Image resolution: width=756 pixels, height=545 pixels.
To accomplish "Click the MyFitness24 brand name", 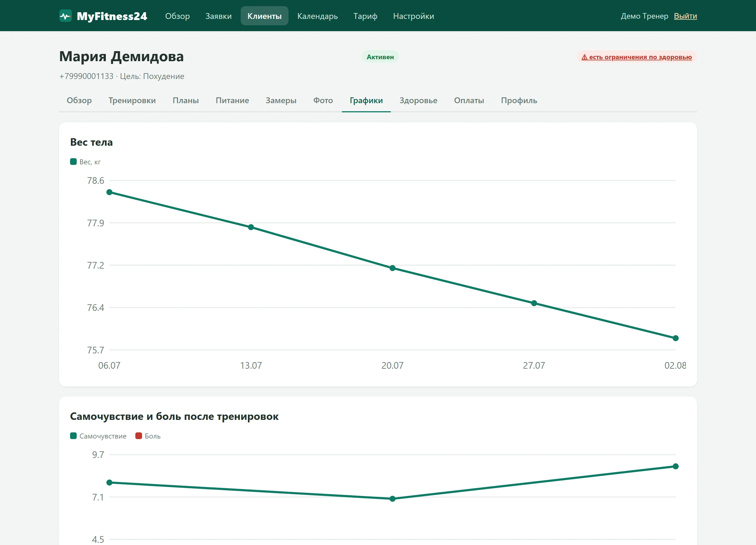I will (x=112, y=16).
